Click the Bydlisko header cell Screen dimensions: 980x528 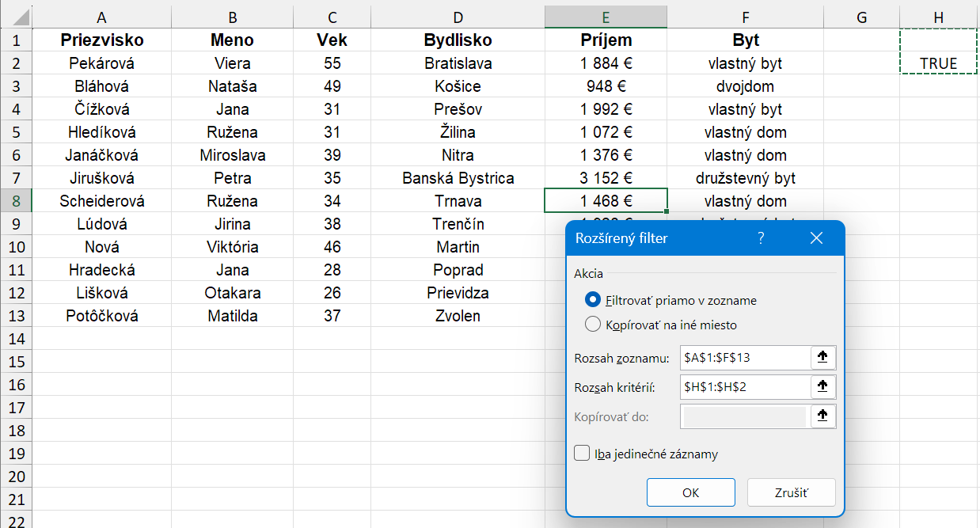pyautogui.click(x=458, y=40)
